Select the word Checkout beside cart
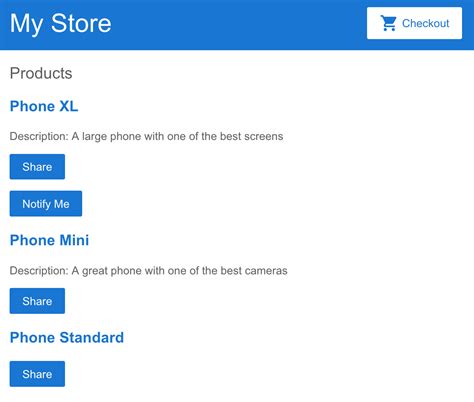The image size is (474, 402). [426, 23]
